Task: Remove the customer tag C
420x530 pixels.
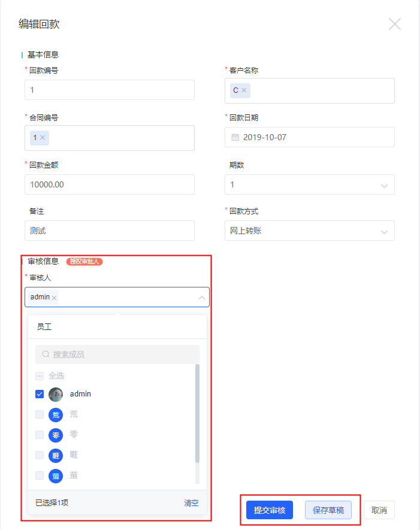Action: (244, 90)
